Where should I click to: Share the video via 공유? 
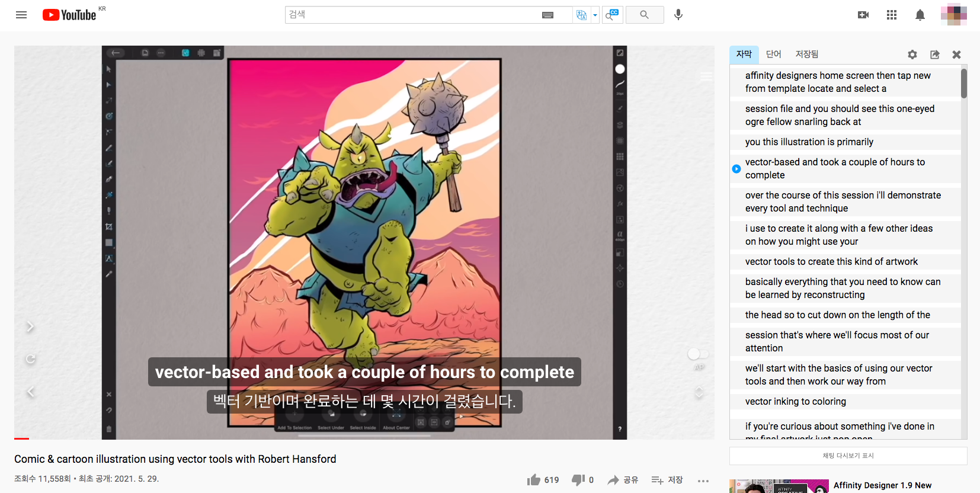pos(623,480)
